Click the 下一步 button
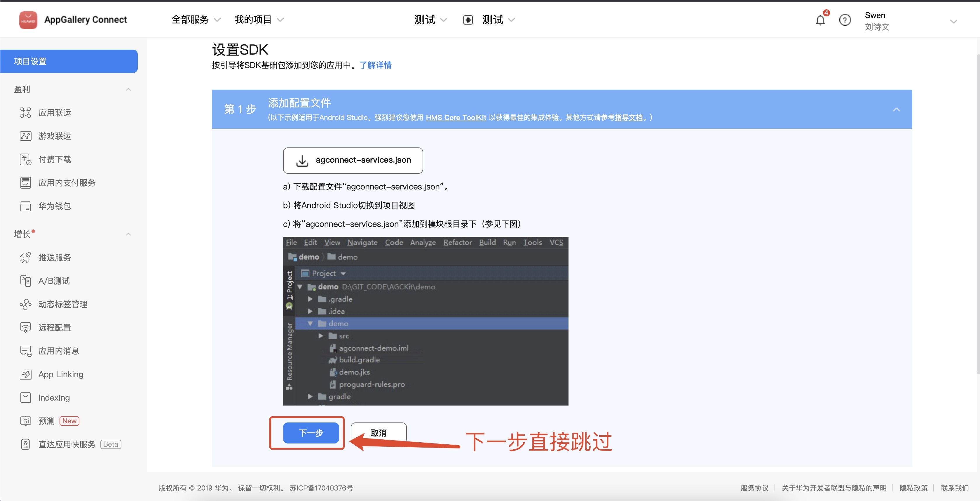 click(311, 433)
